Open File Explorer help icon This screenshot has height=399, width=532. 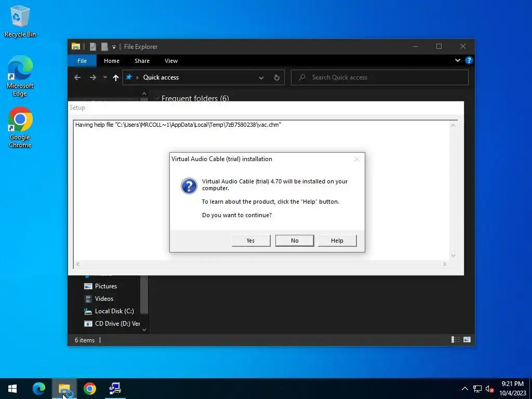[x=469, y=60]
